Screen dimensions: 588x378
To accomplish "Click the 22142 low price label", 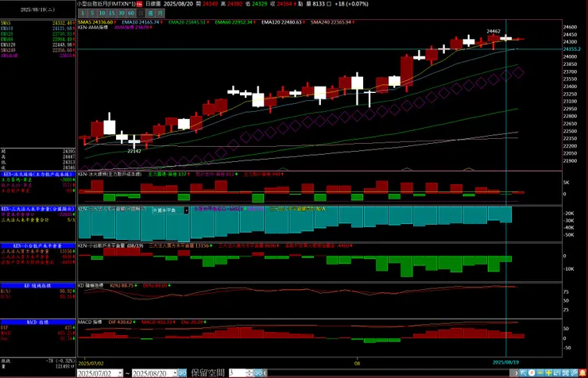I will (x=134, y=151).
